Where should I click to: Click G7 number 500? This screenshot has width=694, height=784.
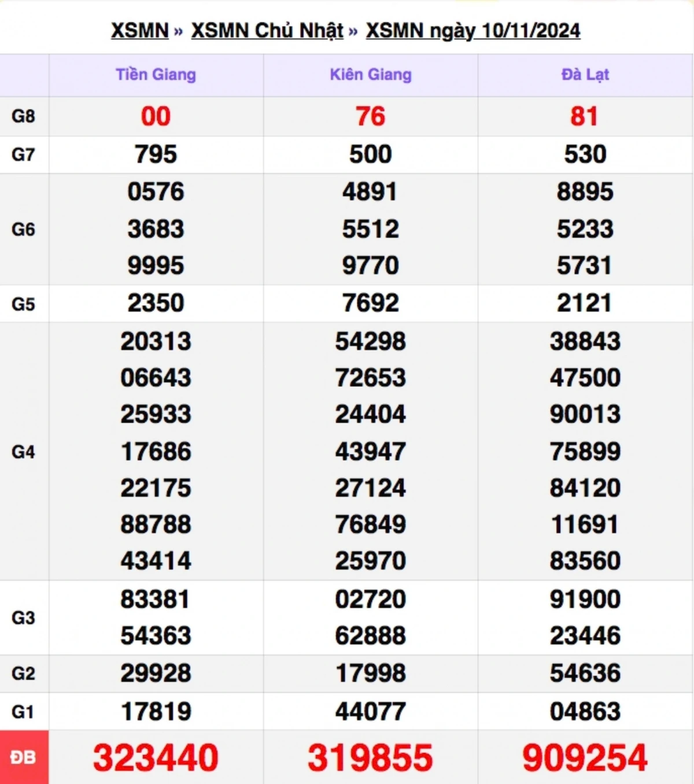(371, 154)
